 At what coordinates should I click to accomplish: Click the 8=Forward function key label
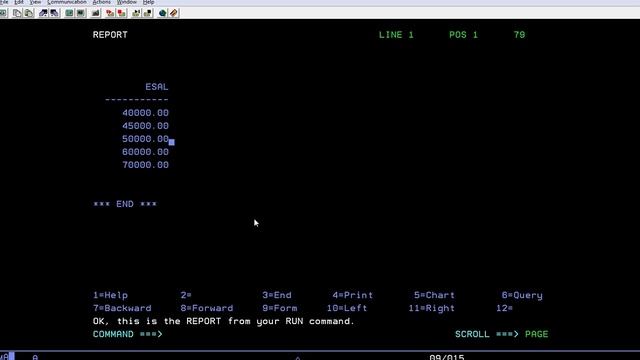(207, 308)
